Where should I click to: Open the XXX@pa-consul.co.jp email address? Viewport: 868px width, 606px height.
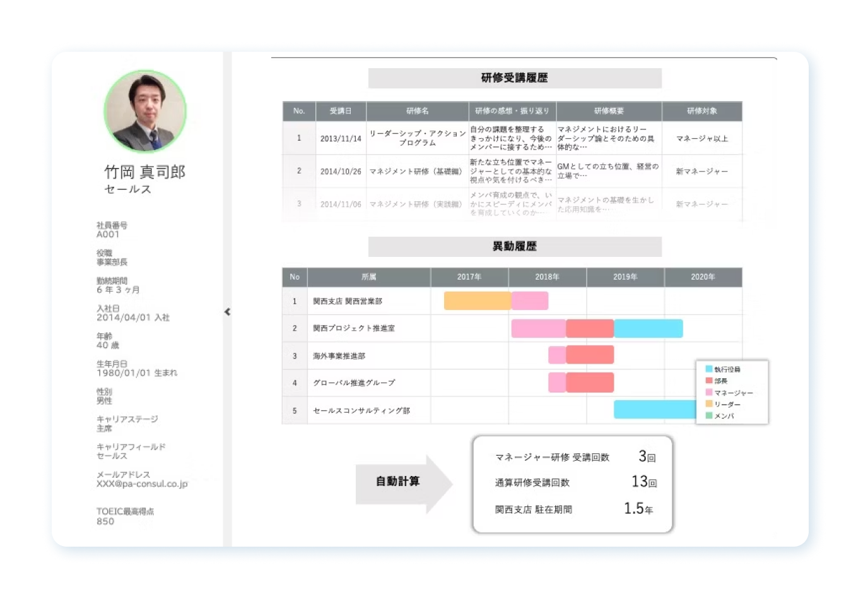coord(142,484)
